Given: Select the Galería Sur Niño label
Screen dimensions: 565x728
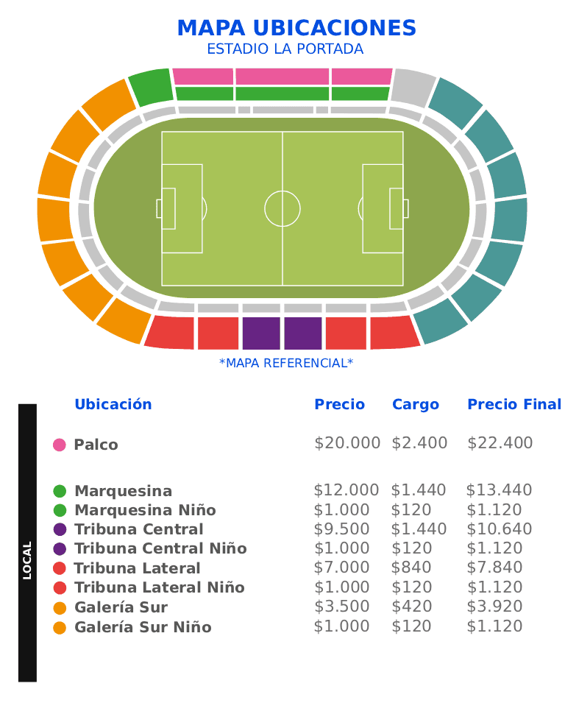Looking at the screenshot, I should (x=143, y=627).
